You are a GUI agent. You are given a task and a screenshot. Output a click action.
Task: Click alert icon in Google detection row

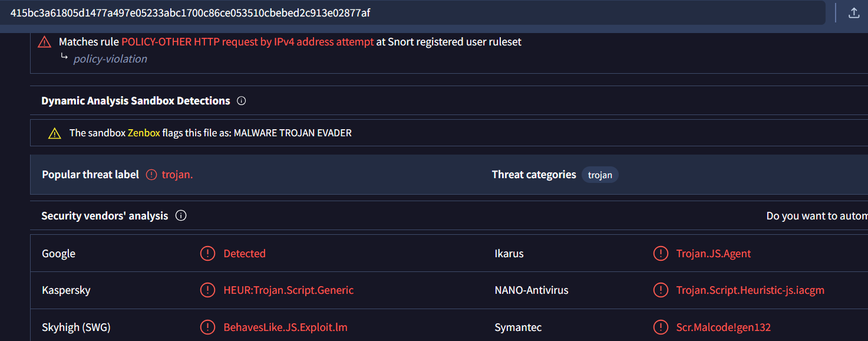(x=207, y=254)
